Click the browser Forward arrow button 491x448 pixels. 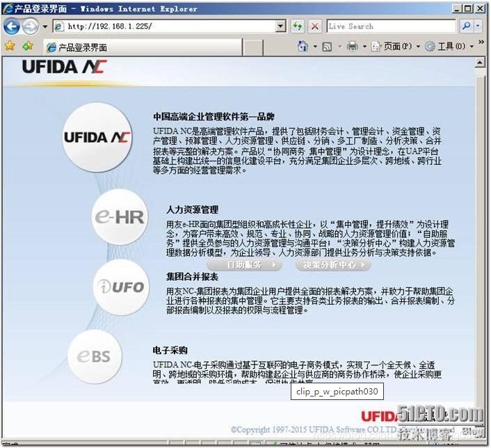pyautogui.click(x=31, y=26)
